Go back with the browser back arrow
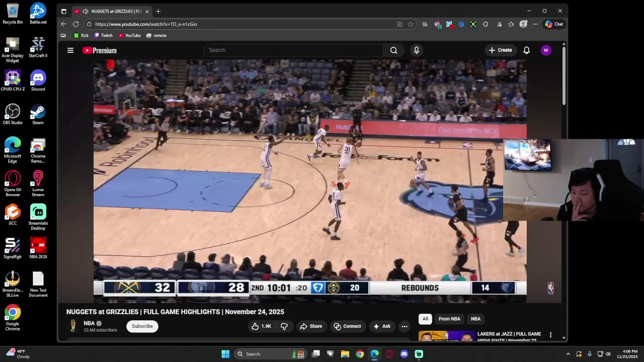This screenshot has width=644, height=362. tap(63, 24)
